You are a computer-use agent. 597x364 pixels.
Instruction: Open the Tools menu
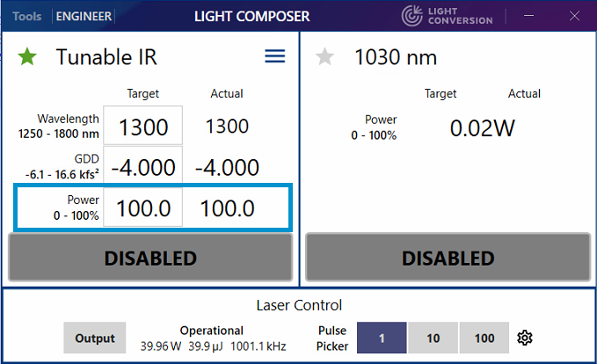(x=26, y=17)
